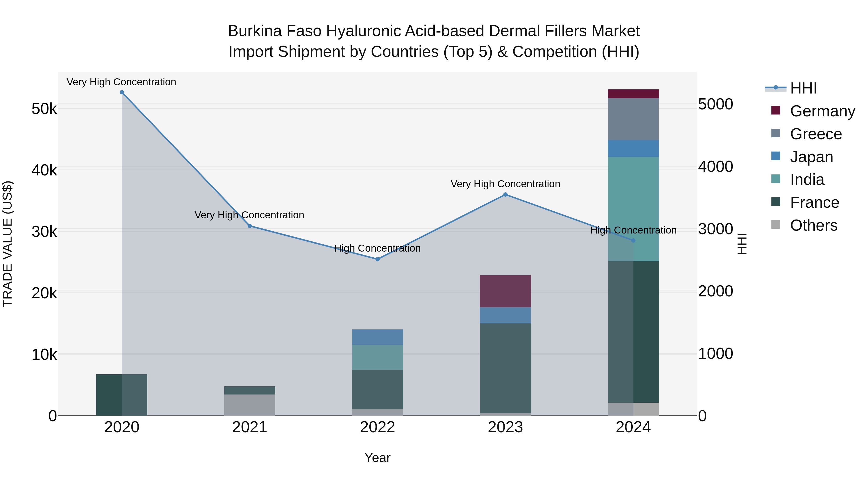The height and width of the screenshot is (488, 868).
Task: Select the 2022 France bar segment
Action: click(377, 389)
